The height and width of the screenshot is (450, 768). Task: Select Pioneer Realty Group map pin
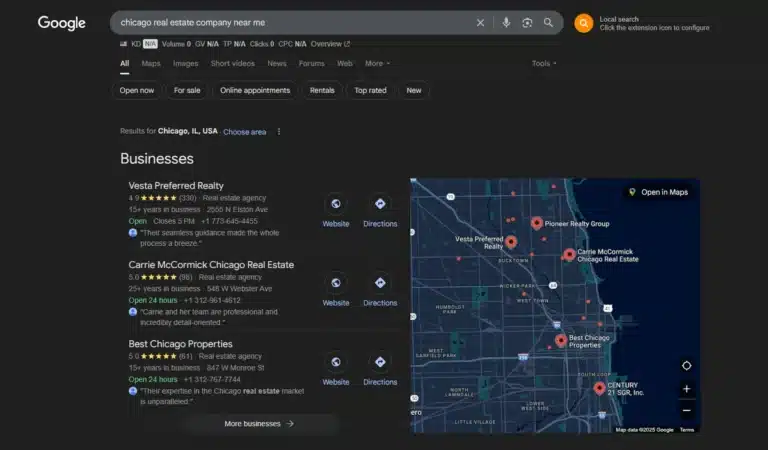pyautogui.click(x=537, y=223)
